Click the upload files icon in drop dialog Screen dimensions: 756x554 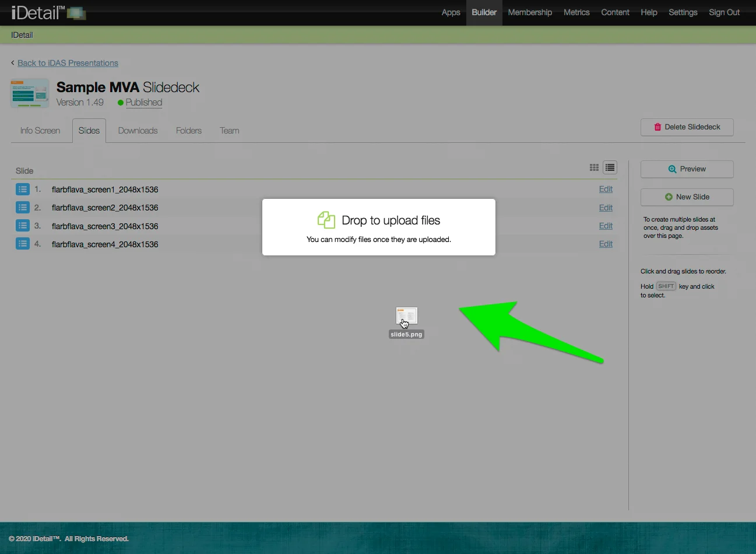tap(326, 220)
